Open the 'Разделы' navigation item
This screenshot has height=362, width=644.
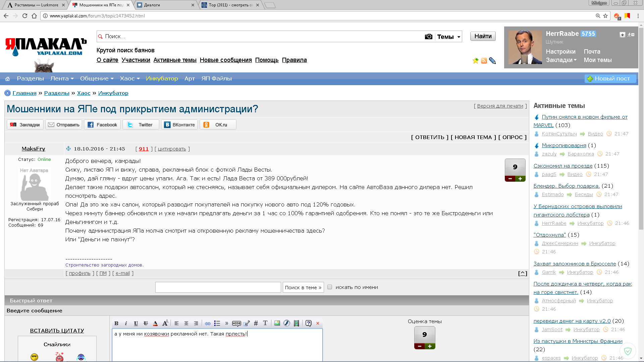tap(31, 78)
